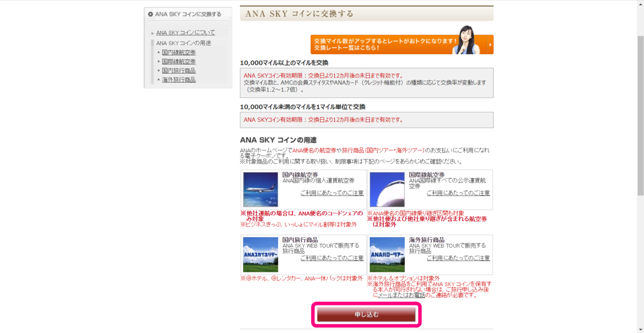Image resolution: width=644 pixels, height=333 pixels.
Task: Click the international flight aircraft nose thumbnail
Action: (x=387, y=189)
